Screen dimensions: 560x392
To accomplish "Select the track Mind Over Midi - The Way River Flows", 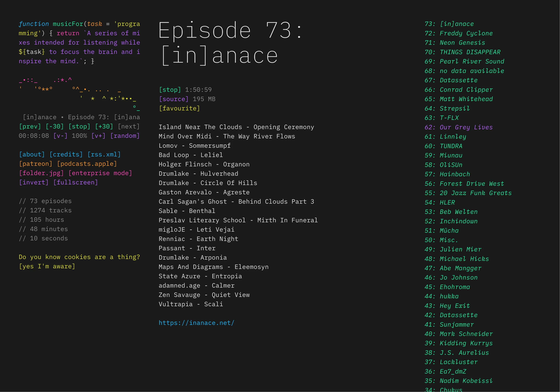I will 227,136.
